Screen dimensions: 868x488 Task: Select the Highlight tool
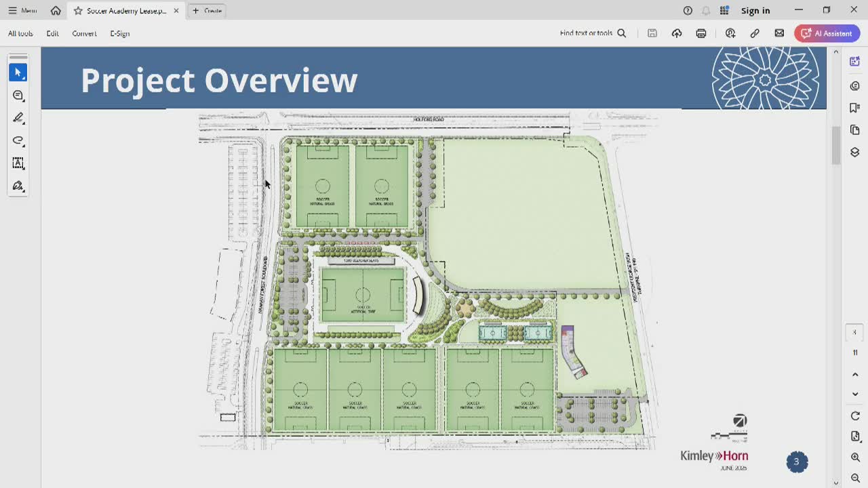coord(18,118)
